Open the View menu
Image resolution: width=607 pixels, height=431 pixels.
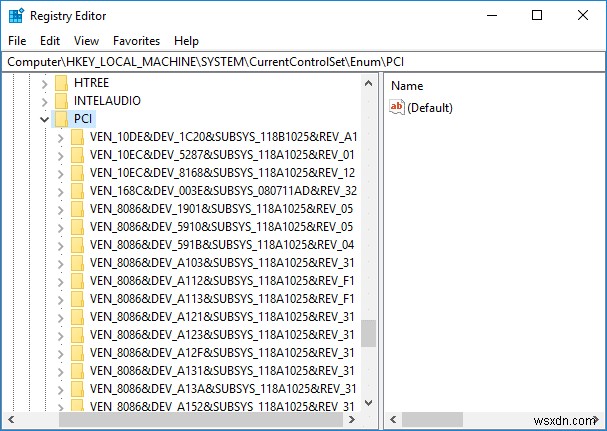(x=86, y=41)
